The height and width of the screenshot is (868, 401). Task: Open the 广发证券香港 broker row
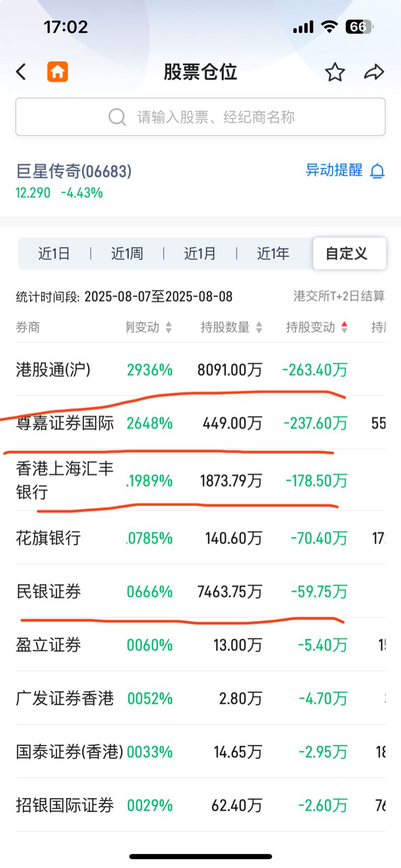pyautogui.click(x=200, y=698)
